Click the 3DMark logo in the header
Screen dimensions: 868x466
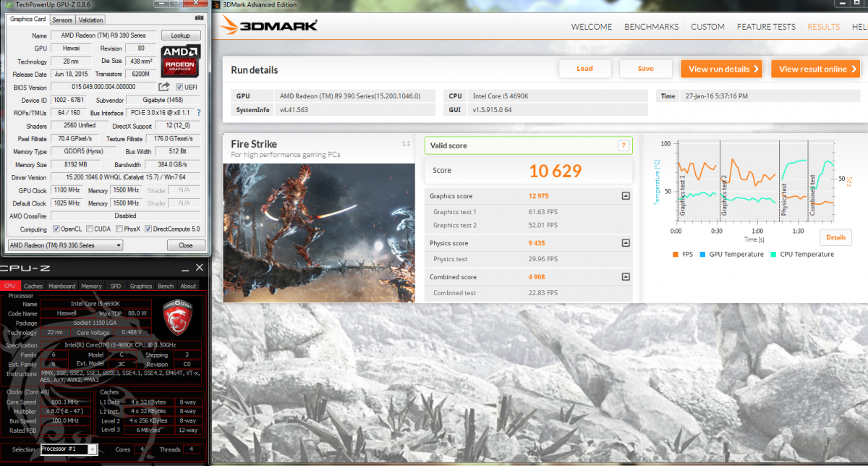pyautogui.click(x=270, y=26)
